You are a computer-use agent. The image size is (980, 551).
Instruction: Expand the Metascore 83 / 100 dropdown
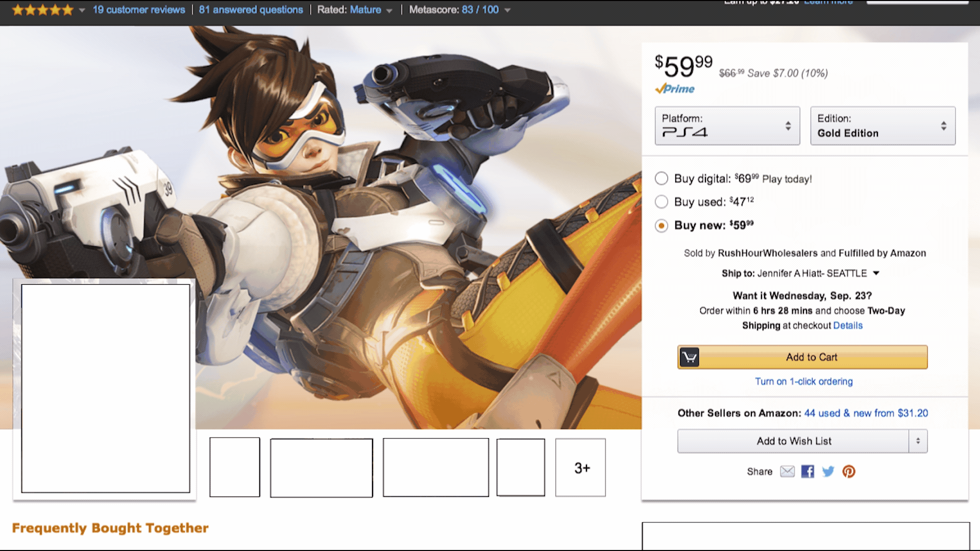pyautogui.click(x=507, y=10)
